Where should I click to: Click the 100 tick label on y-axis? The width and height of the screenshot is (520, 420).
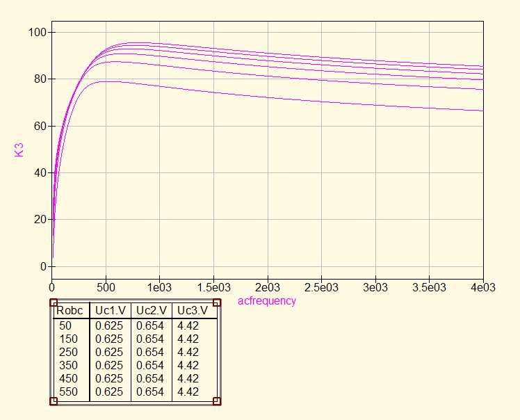(38, 33)
